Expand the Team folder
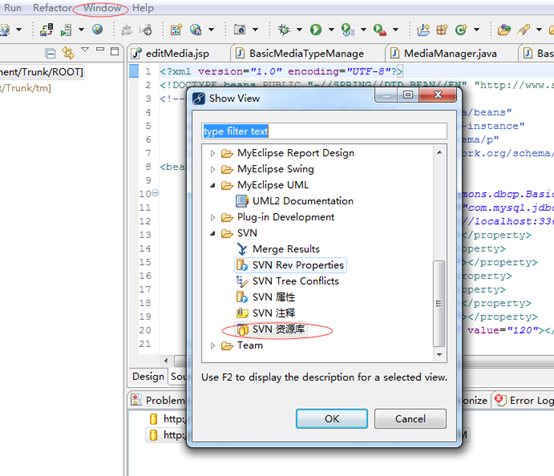The image size is (554, 476). [x=212, y=346]
